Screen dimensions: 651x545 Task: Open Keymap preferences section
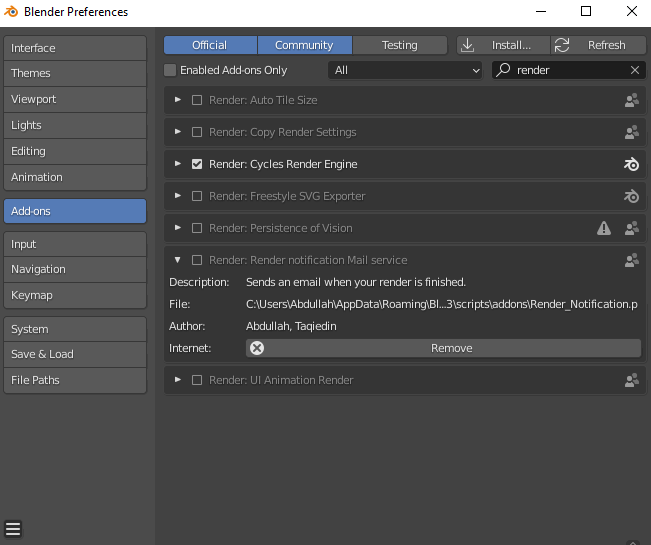[x=75, y=295]
